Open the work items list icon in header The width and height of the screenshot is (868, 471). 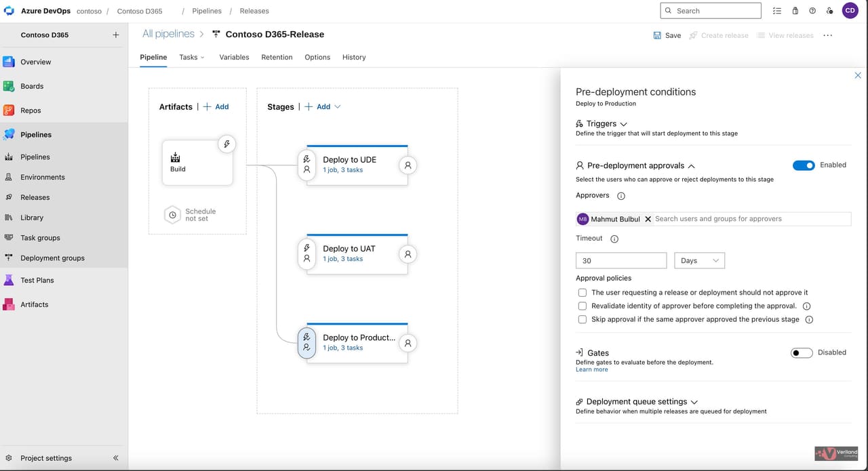777,11
